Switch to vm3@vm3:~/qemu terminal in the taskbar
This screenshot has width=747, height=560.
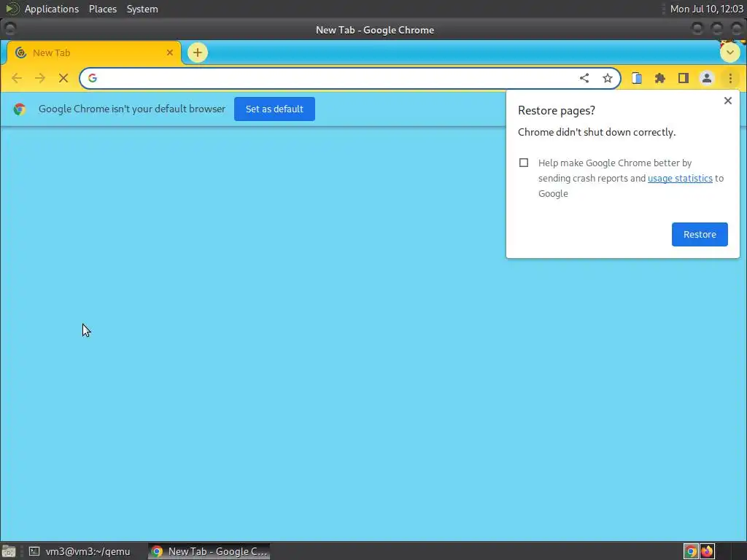[80, 551]
